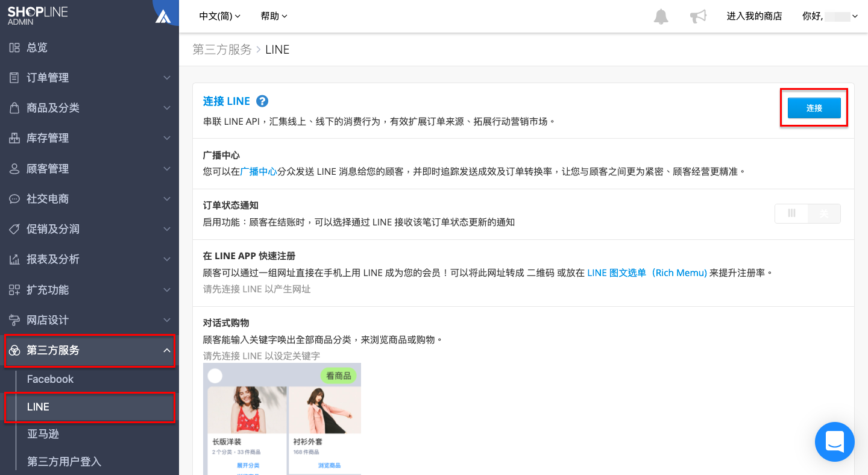The width and height of the screenshot is (868, 475).
Task: Click the notification bell icon
Action: click(x=661, y=16)
